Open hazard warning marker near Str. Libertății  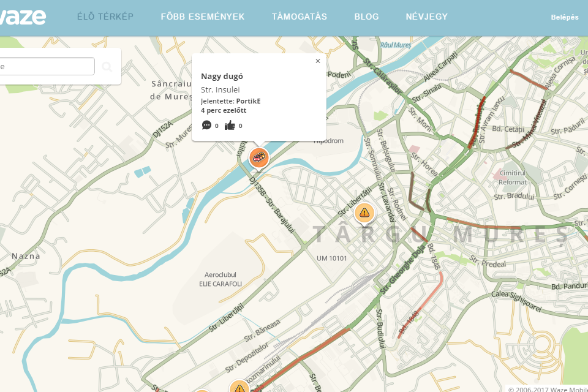pos(364,213)
